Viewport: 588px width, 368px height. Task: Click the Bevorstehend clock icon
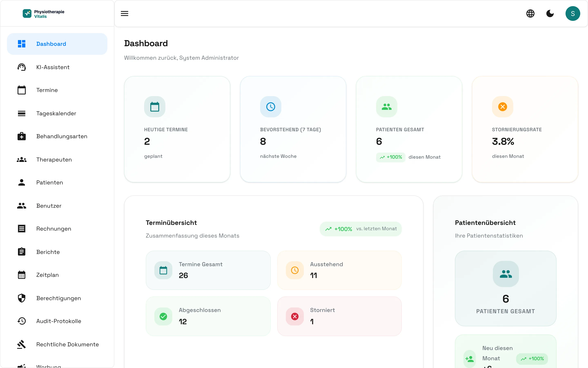[271, 107]
